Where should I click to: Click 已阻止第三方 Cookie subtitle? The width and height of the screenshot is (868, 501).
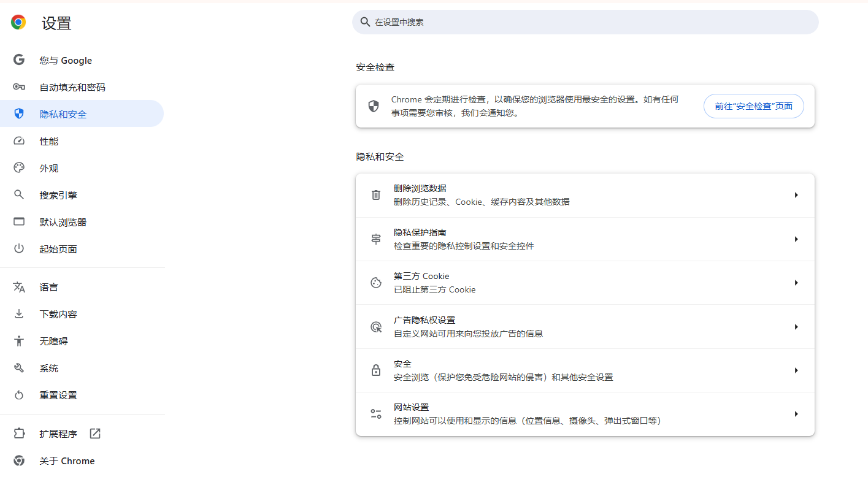[x=434, y=289]
